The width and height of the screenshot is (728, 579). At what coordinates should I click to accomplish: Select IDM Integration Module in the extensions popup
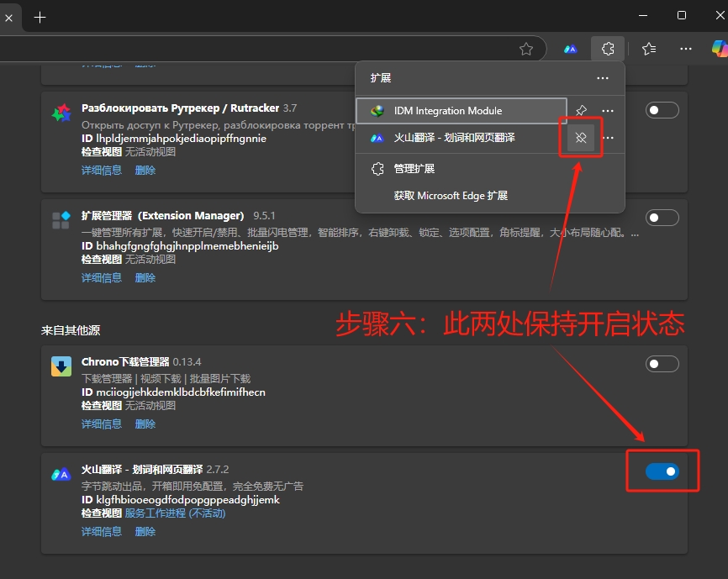pyautogui.click(x=462, y=111)
